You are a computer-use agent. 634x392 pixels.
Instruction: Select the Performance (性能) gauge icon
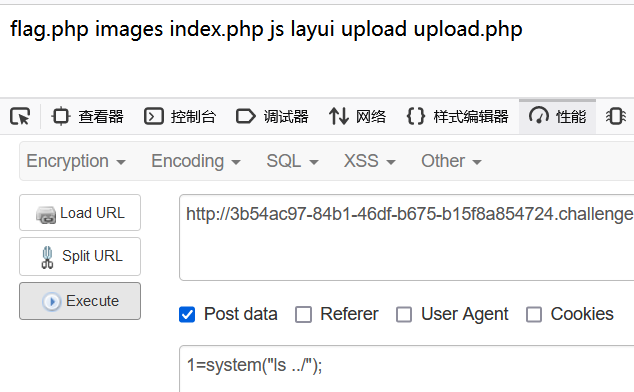(539, 117)
